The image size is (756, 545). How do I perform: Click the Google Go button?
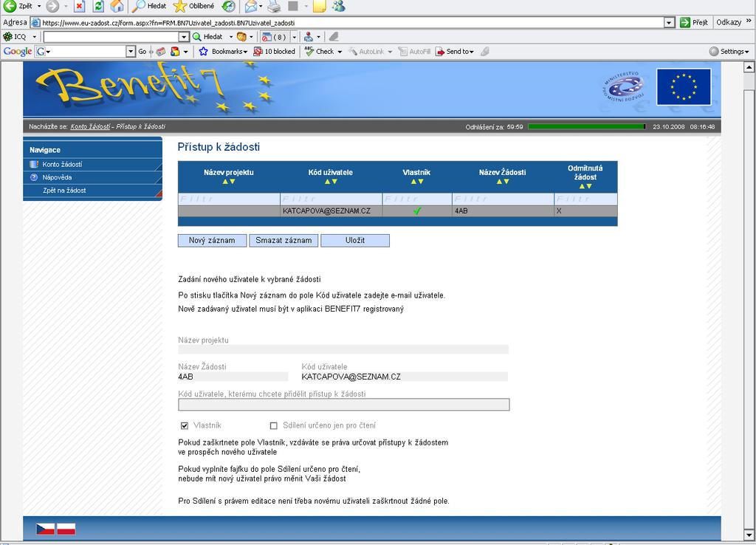coord(142,51)
